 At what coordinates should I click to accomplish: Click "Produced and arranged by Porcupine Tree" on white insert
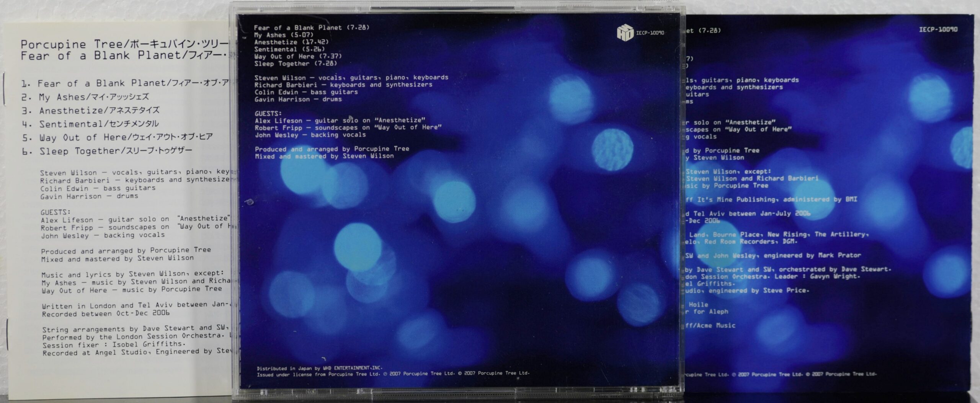point(126,251)
